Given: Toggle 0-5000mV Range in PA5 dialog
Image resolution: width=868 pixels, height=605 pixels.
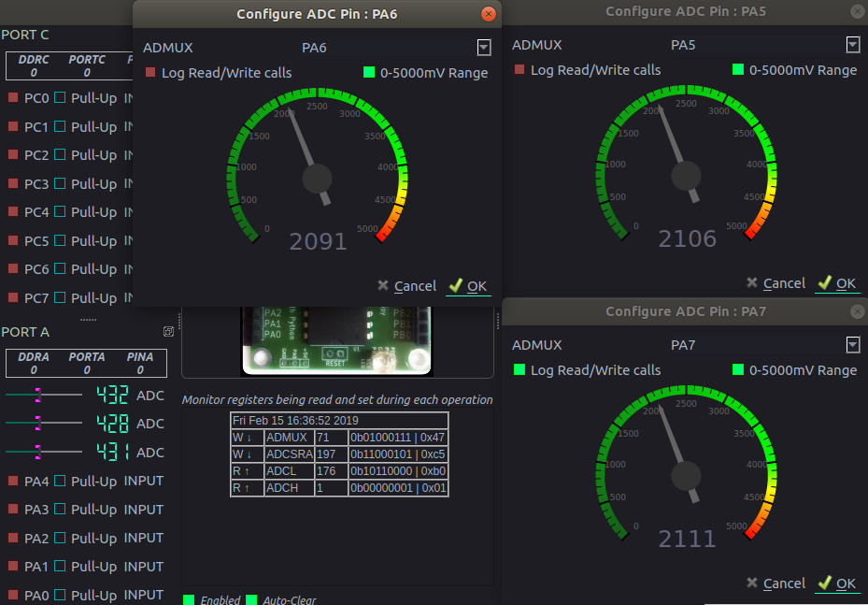Looking at the screenshot, I should click(x=737, y=69).
